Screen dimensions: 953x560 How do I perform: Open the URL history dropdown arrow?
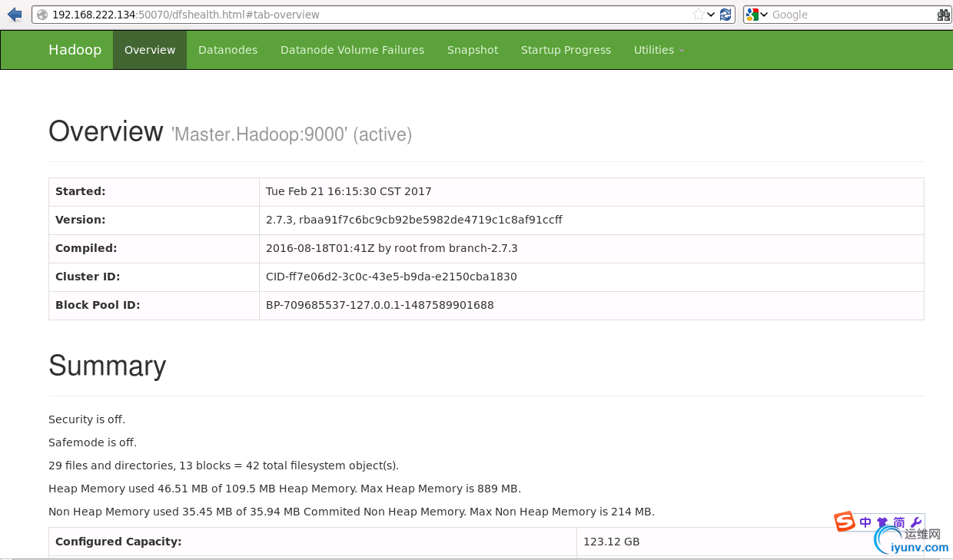711,15
